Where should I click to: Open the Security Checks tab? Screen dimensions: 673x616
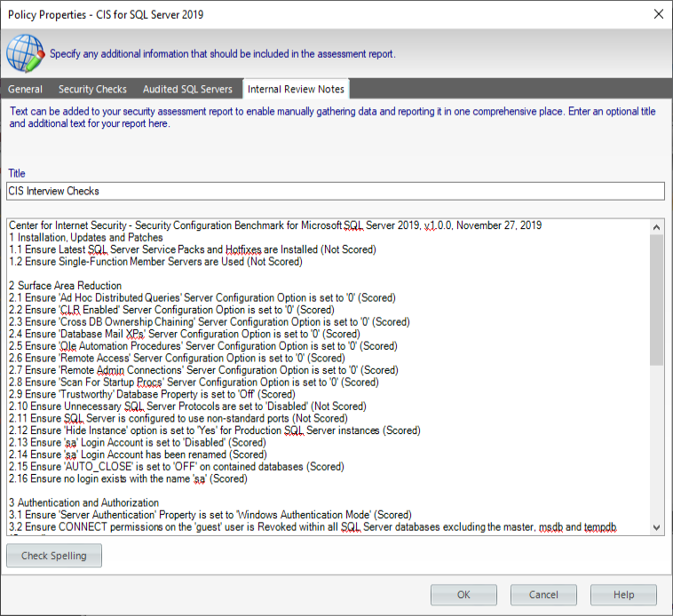click(92, 90)
